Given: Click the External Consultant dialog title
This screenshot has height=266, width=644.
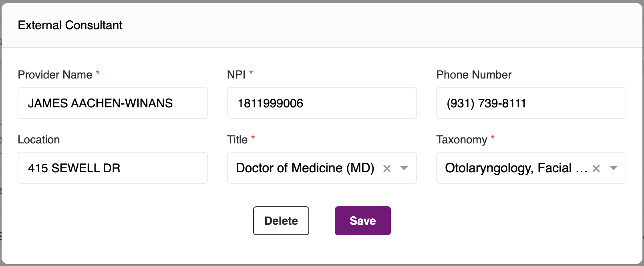Looking at the screenshot, I should (70, 25).
